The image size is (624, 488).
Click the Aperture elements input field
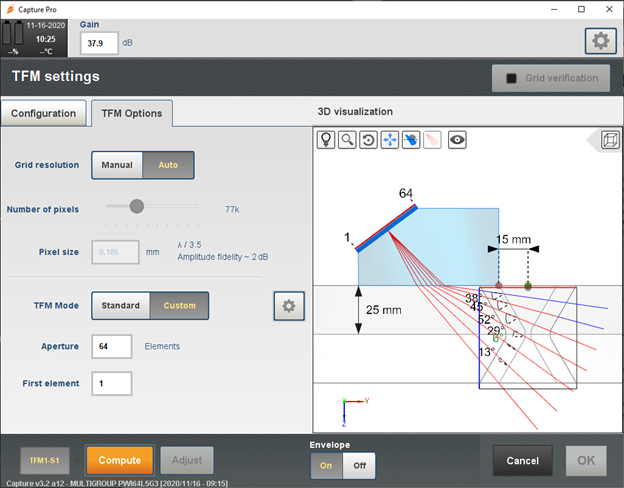(x=112, y=346)
